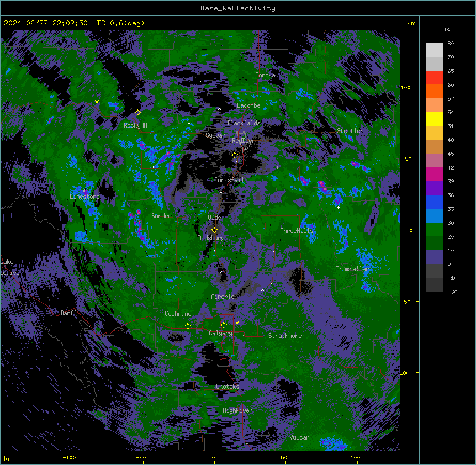Click the Strathmore city label

pyautogui.click(x=285, y=336)
